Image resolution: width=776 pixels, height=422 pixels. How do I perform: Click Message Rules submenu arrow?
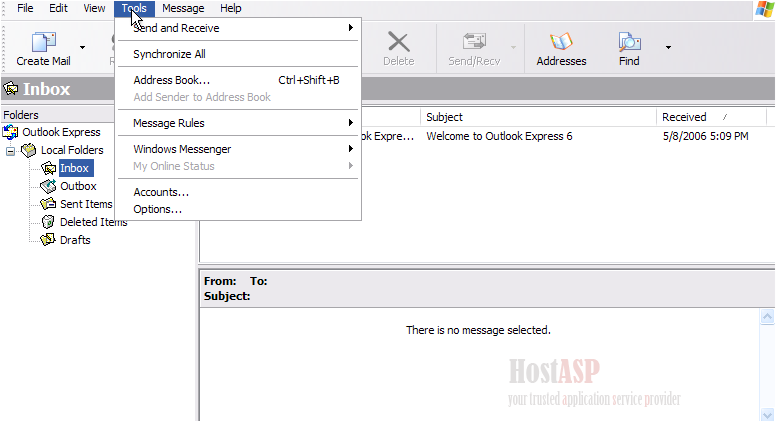click(x=350, y=123)
